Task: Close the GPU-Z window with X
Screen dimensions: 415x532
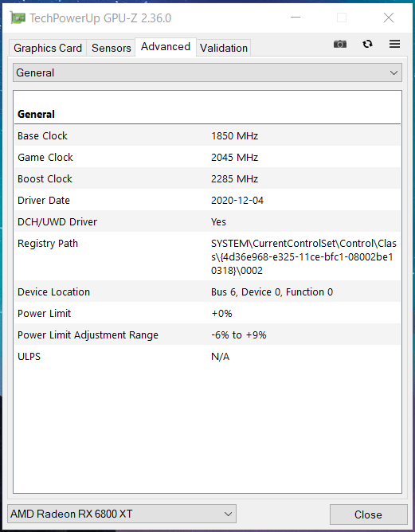Action: tap(389, 18)
